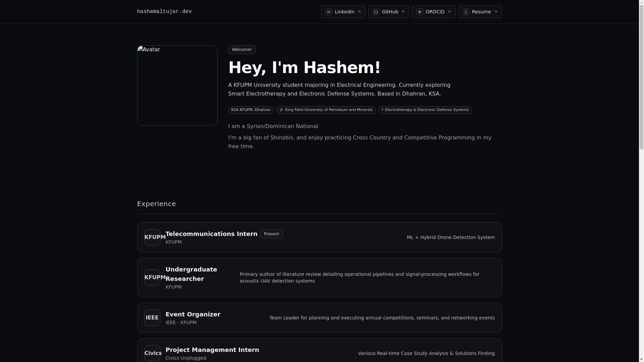Click 'Team Leader for planning' description
Image resolution: width=644 pixels, height=362 pixels.
click(382, 318)
